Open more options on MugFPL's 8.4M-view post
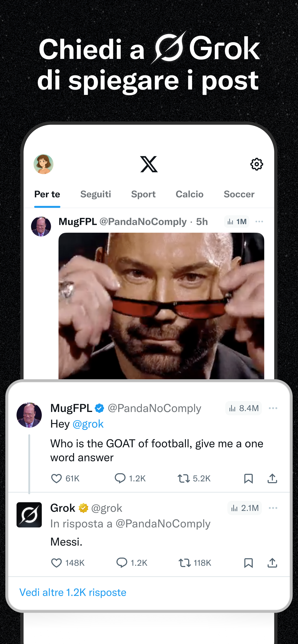This screenshot has width=298, height=644. coord(273,408)
